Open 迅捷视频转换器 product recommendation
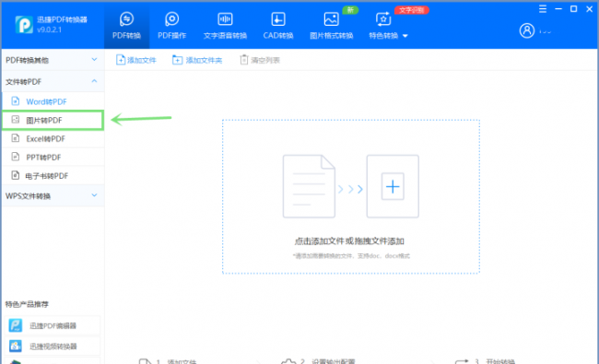The width and height of the screenshot is (599, 364). 53,346
